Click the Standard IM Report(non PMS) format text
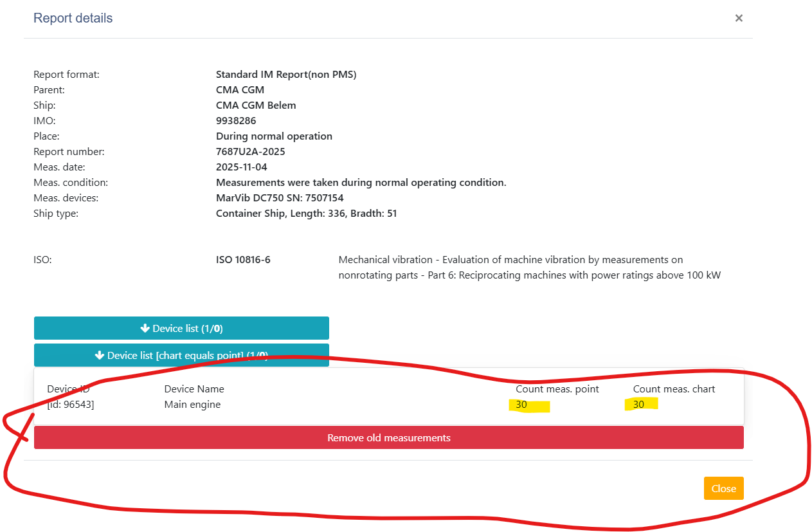This screenshot has height=532, width=812. (x=286, y=75)
